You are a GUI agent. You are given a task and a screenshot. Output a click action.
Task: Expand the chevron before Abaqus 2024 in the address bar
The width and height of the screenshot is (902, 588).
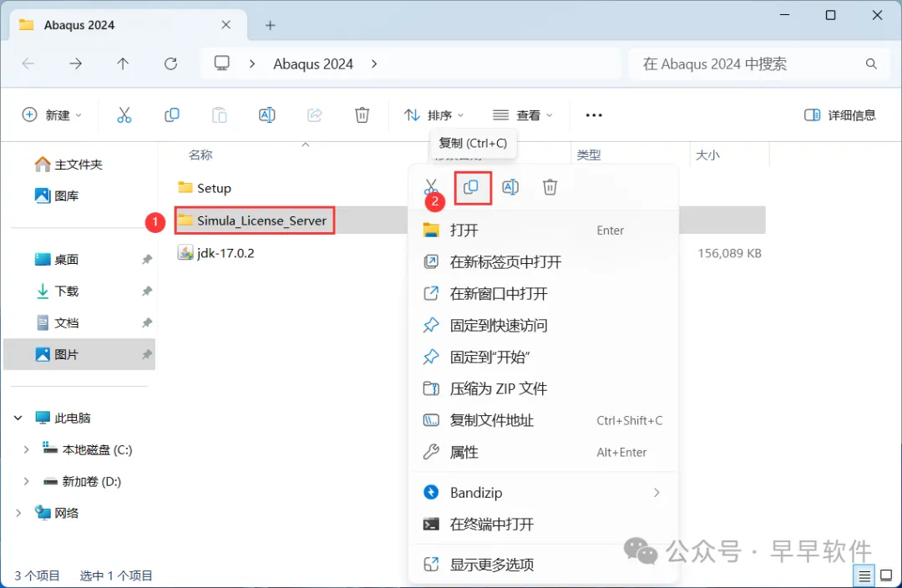point(252,63)
